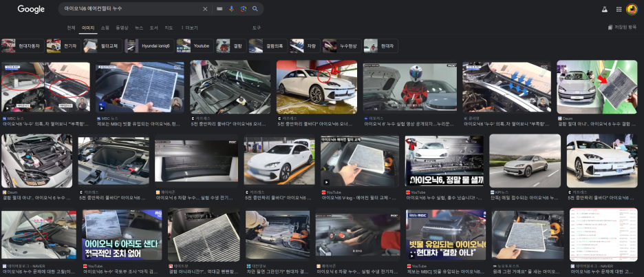Open Daum image with red arrow on filter
Image resolution: width=644 pixels, height=277 pixels.
coord(597,87)
